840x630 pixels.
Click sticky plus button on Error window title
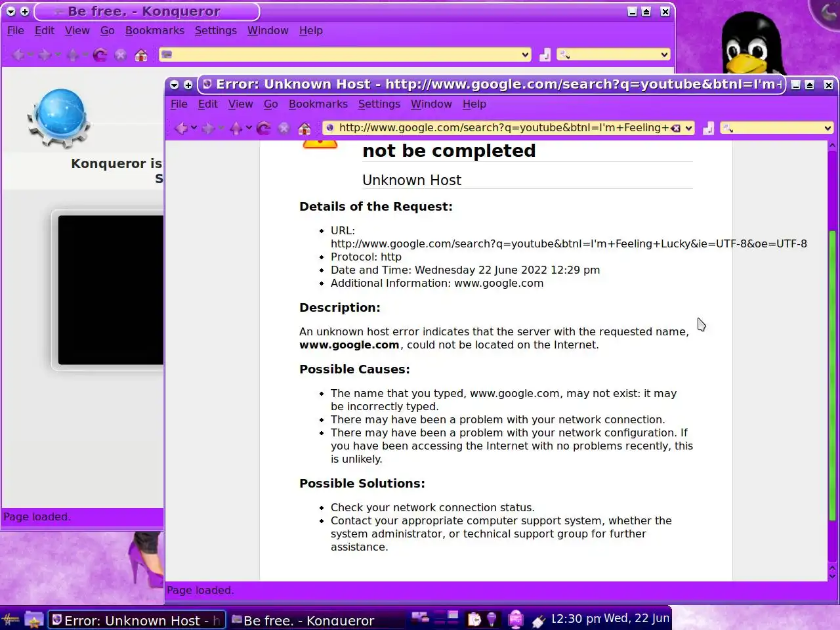[188, 85]
